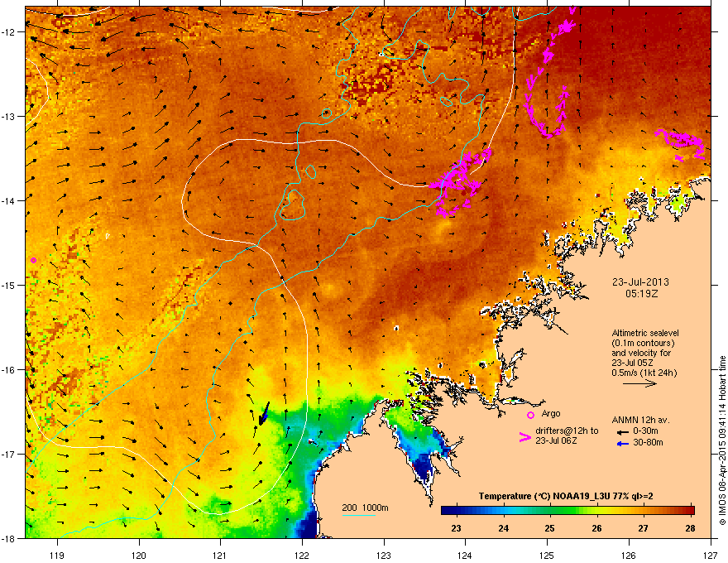
Task: Click the magenta Argo float marker near longitude 119
Action: coord(33,260)
